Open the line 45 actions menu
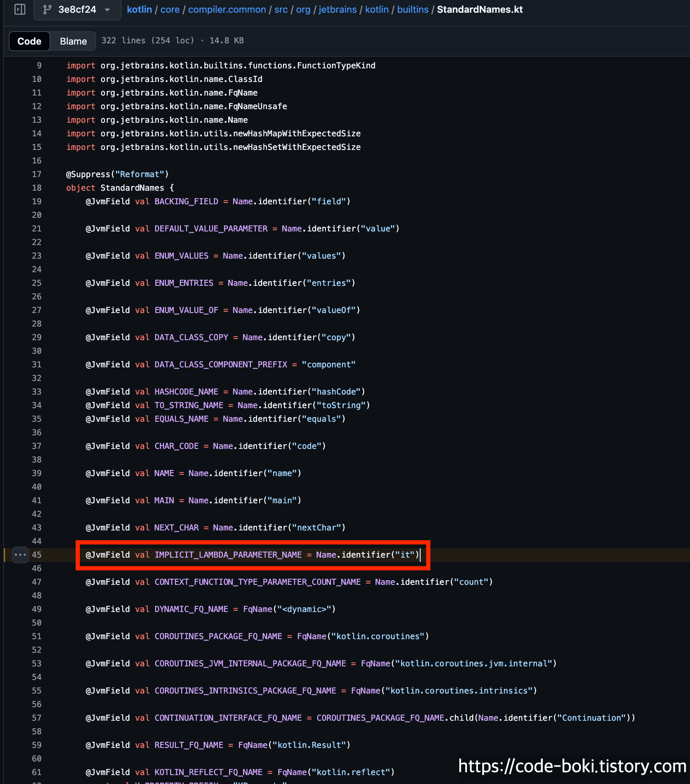This screenshot has width=690, height=784. (x=20, y=555)
